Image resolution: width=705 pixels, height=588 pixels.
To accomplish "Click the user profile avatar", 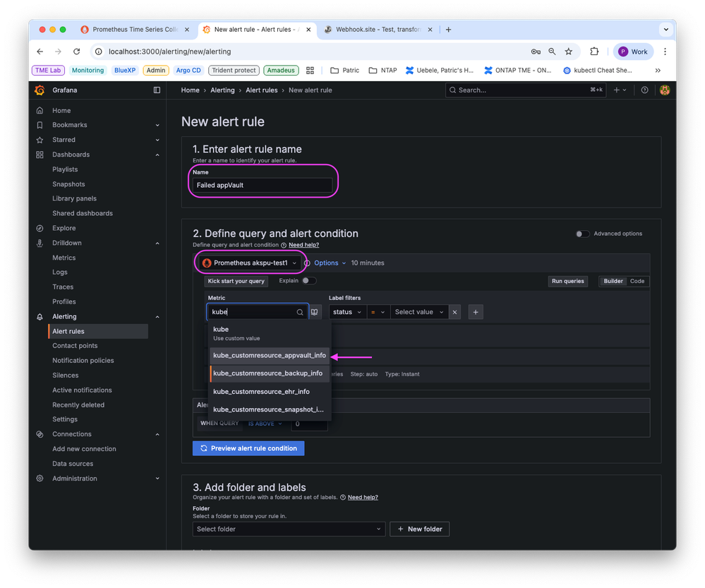I will 664,90.
